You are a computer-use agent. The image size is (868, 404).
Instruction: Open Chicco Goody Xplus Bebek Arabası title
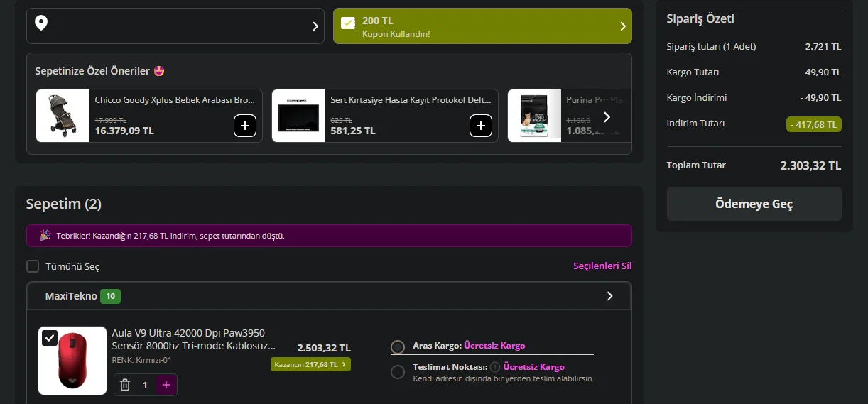(175, 100)
